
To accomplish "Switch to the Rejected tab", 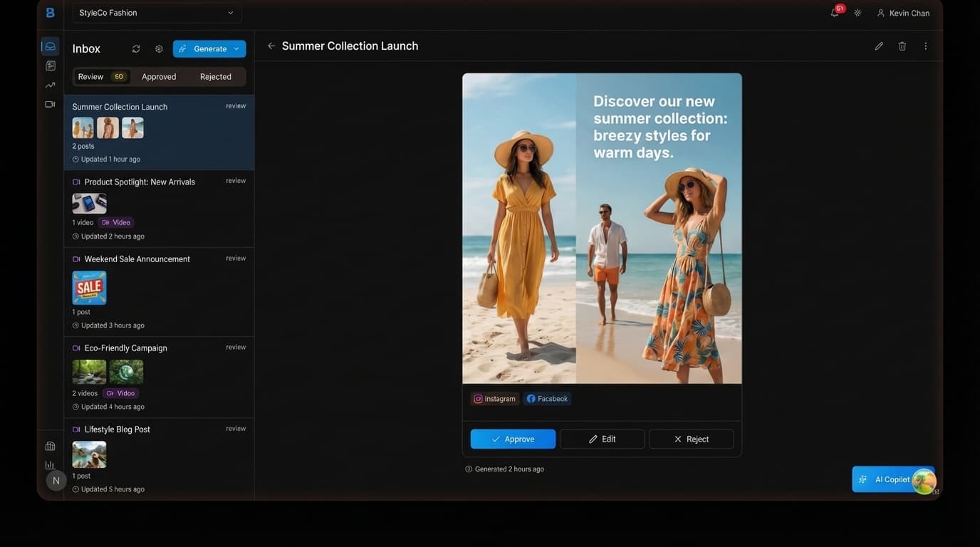I will pos(214,76).
